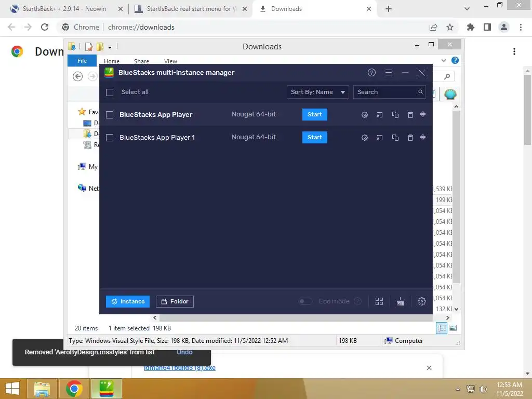Screen dimensions: 532x399
Task: Tick checkbox for BlueStacks App Player 1
Action: (x=110, y=138)
